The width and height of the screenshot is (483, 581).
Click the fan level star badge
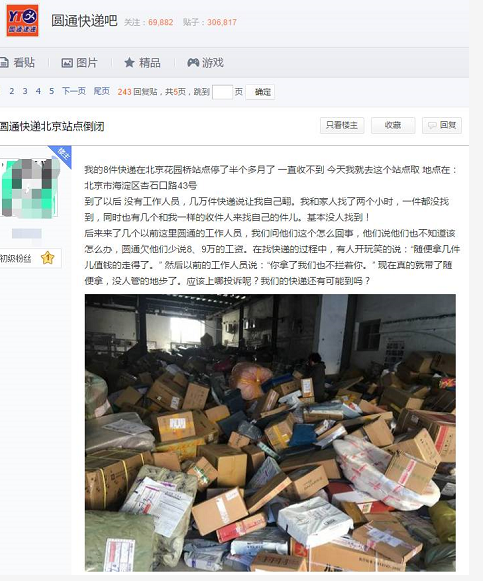(x=47, y=258)
